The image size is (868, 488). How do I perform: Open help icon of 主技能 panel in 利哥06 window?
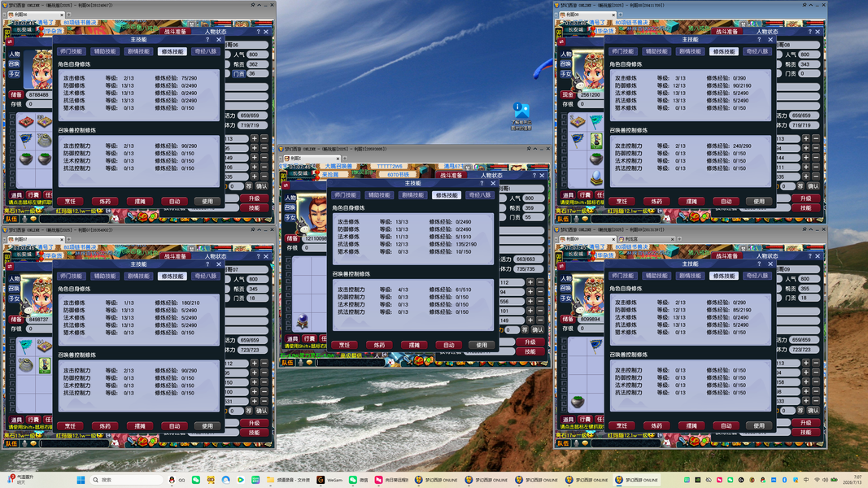(207, 40)
